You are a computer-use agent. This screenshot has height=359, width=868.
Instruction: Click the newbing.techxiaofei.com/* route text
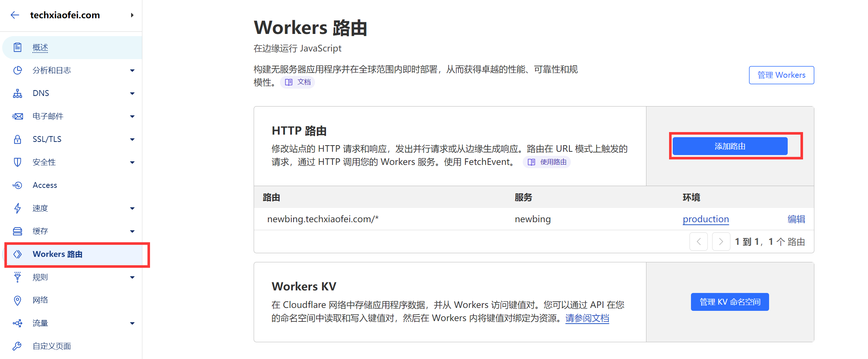[323, 219]
